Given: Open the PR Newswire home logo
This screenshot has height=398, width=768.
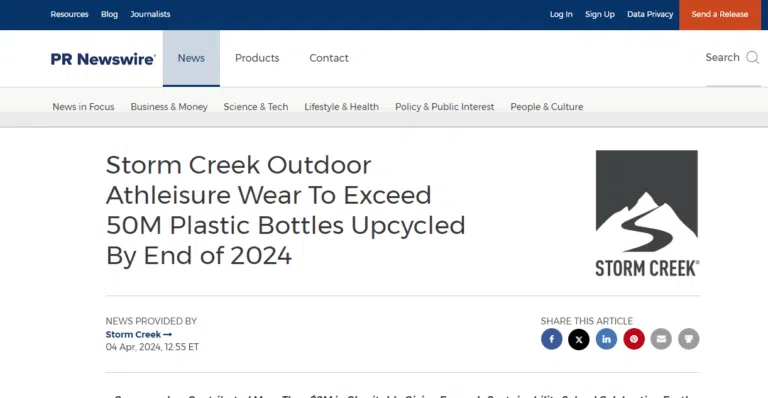Looking at the screenshot, I should 103,59.
